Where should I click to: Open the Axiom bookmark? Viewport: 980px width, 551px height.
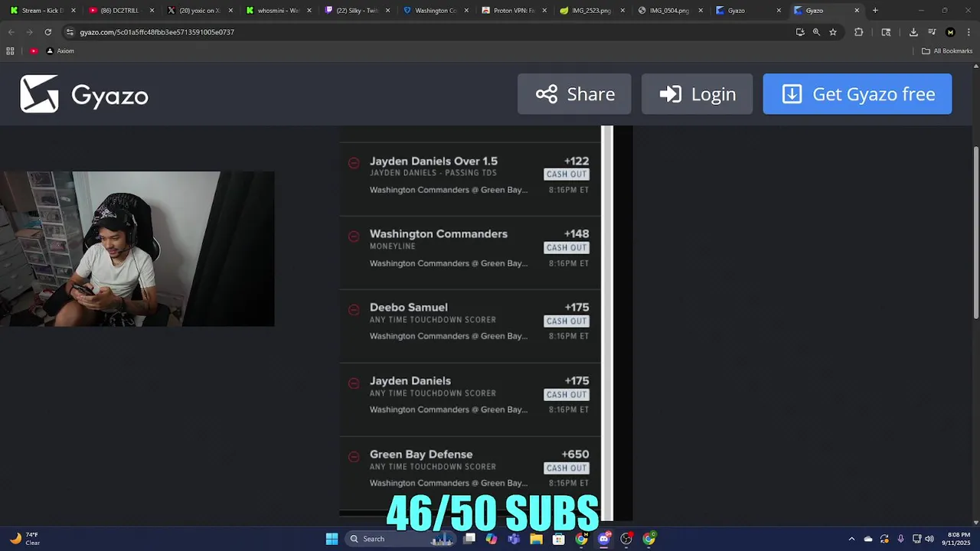[60, 51]
